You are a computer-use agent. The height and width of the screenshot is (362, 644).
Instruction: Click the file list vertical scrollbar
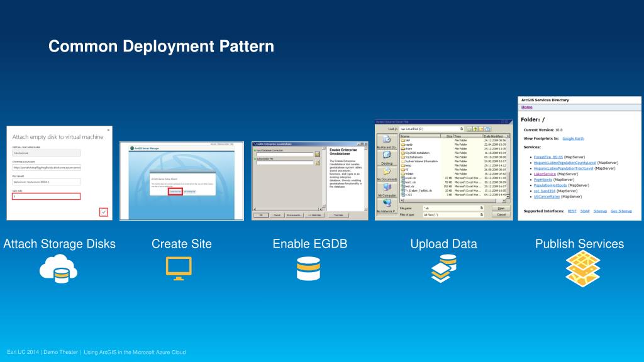508,168
